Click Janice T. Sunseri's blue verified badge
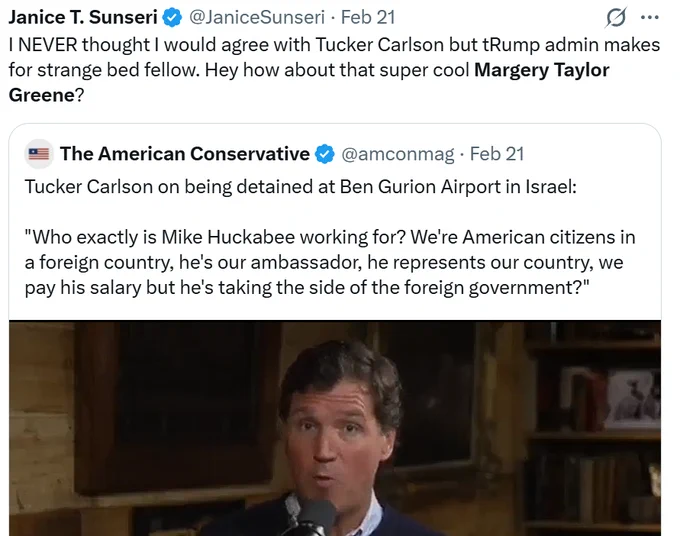 pos(172,18)
